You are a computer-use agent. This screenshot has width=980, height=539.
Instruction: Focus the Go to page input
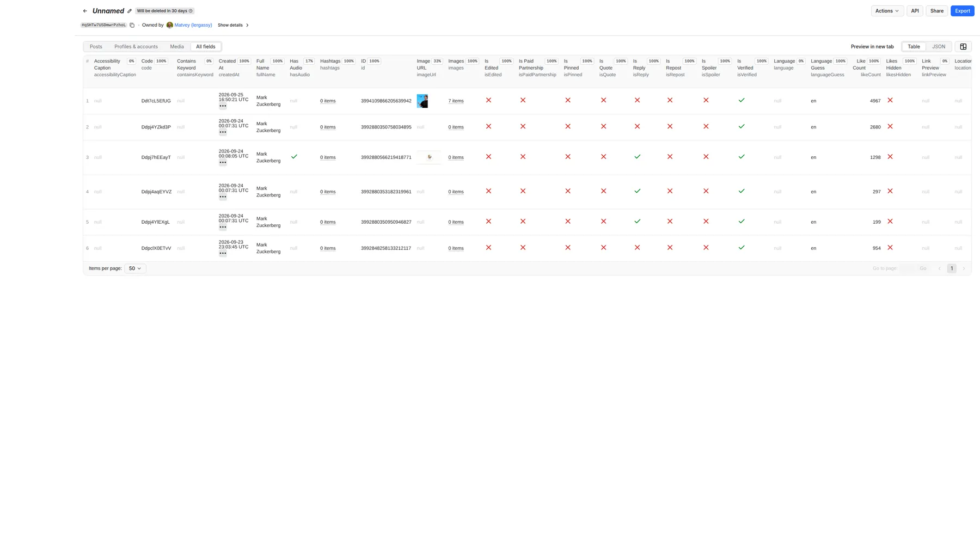(907, 268)
